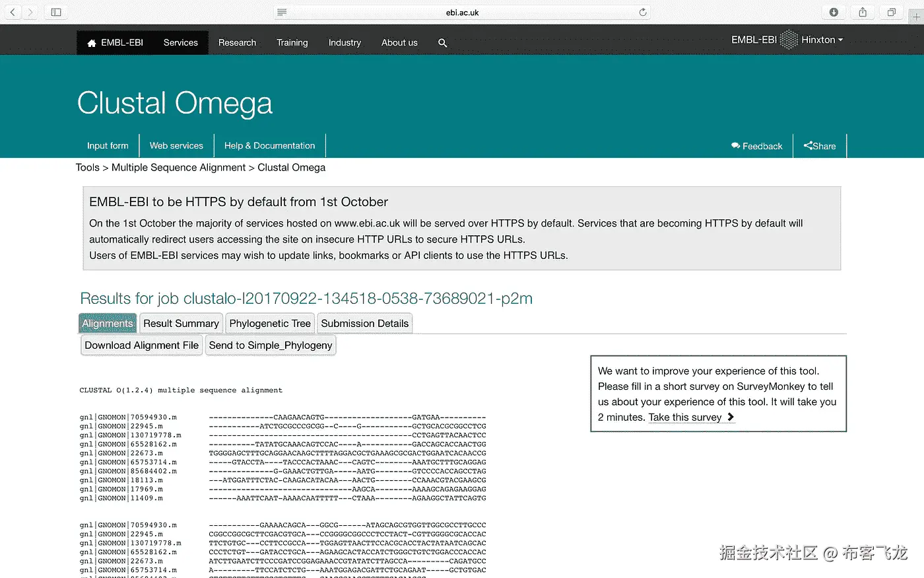Select the Result Summary tab
Screen dimensions: 924x578
tap(181, 323)
